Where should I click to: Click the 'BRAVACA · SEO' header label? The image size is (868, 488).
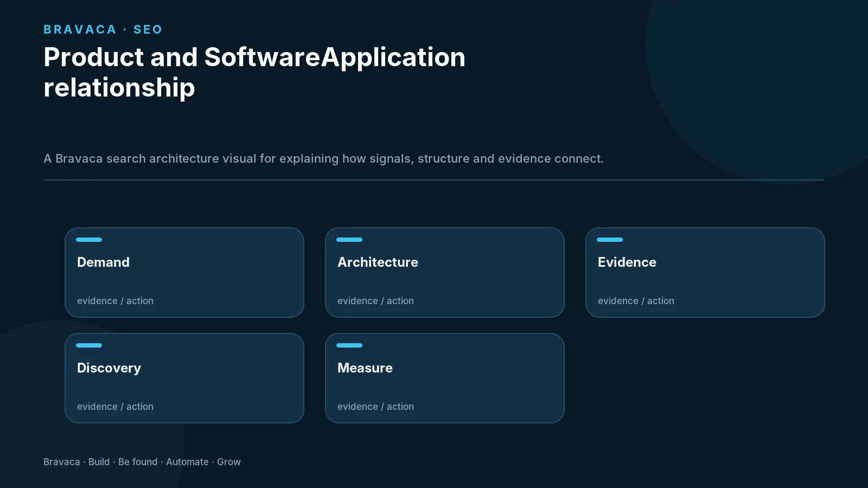click(x=103, y=29)
